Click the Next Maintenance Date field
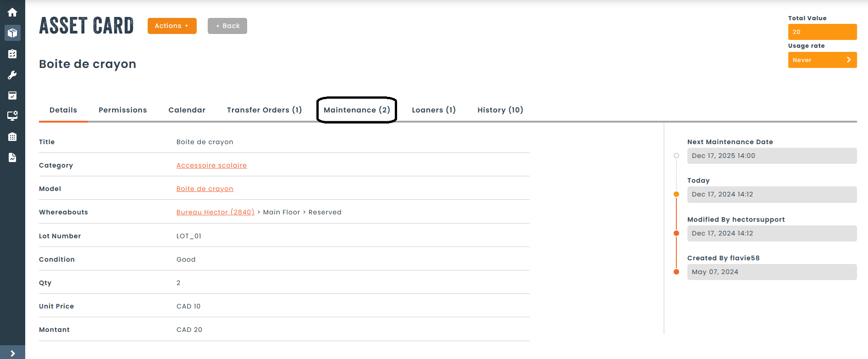Screen dimensions: 868x359 (x=772, y=156)
